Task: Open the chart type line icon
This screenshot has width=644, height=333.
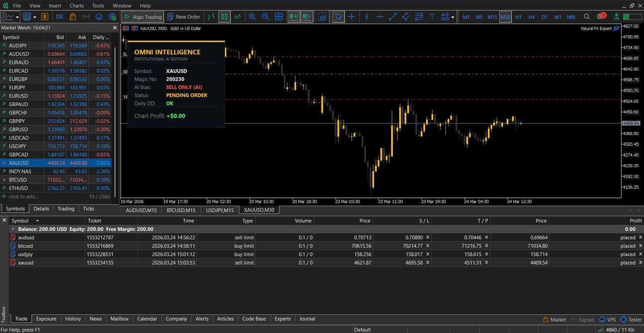Action: click(x=10, y=17)
